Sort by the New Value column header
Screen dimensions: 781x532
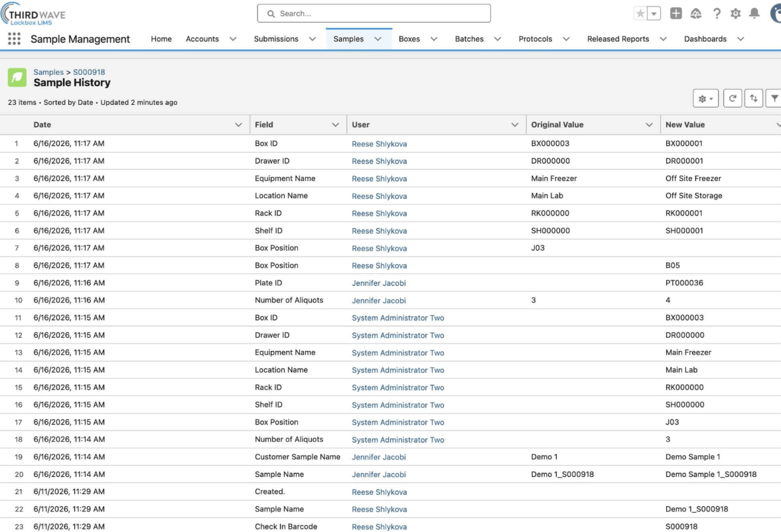pyautogui.click(x=685, y=125)
